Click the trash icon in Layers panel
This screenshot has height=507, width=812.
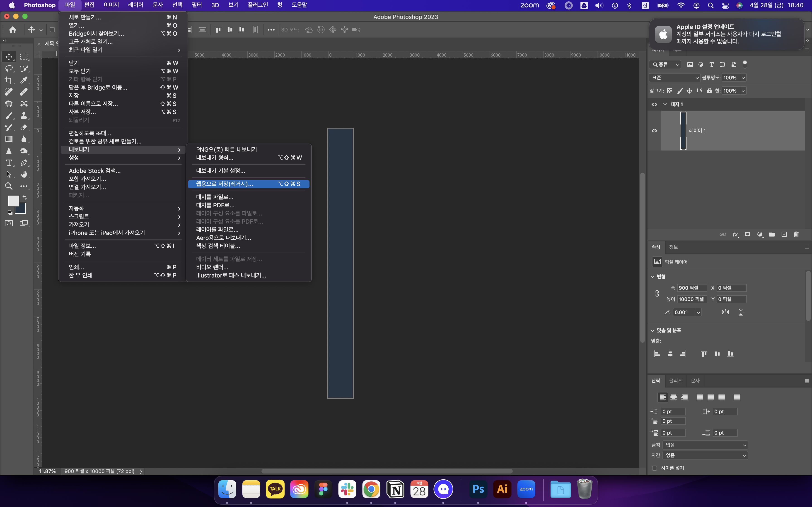click(796, 234)
